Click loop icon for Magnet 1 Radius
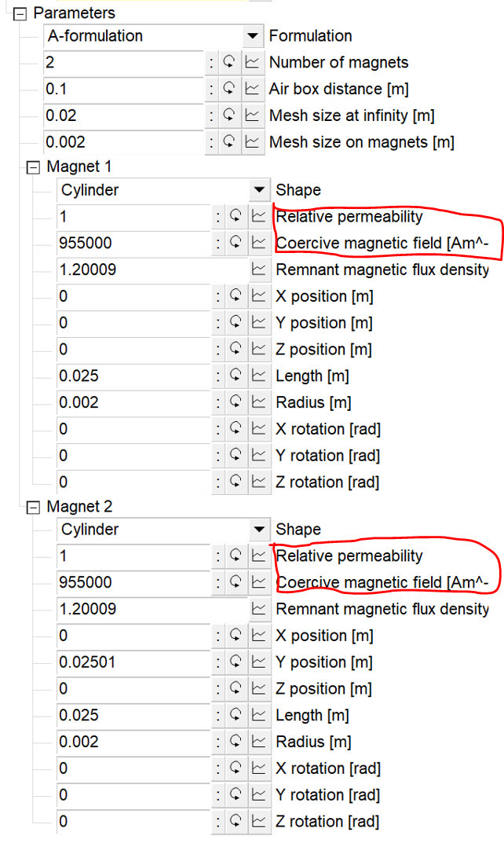Image resolution: width=504 pixels, height=858 pixels. click(x=236, y=403)
